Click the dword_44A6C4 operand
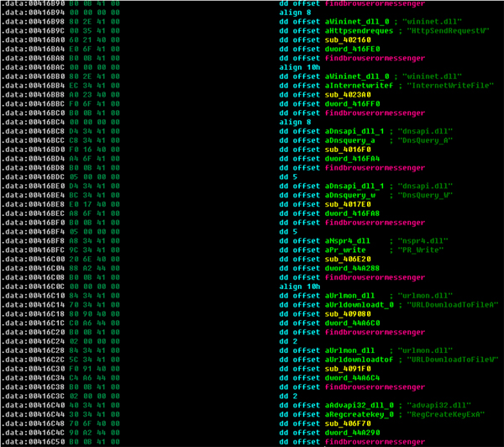The width and height of the screenshot is (504, 447). tap(352, 378)
